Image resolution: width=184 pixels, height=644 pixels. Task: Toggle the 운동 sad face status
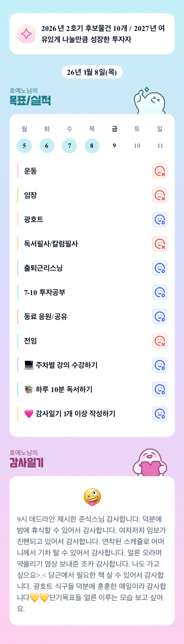(160, 171)
